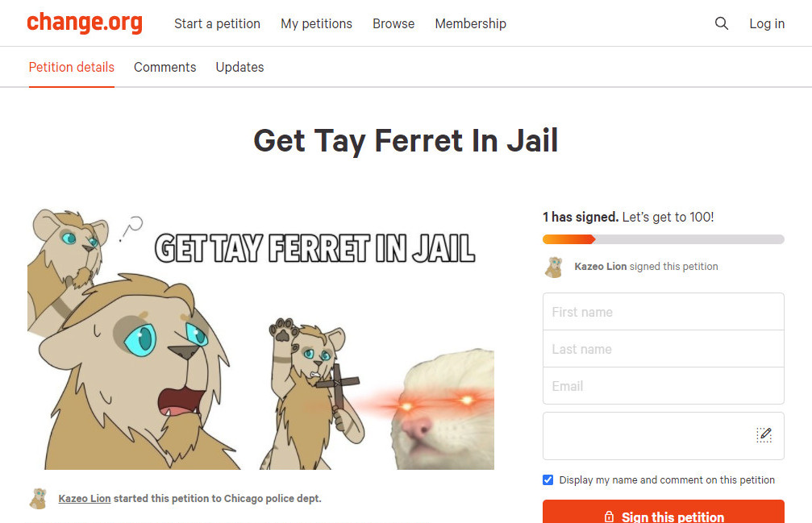Open the search magnifier icon
This screenshot has width=812, height=523.
tap(722, 23)
